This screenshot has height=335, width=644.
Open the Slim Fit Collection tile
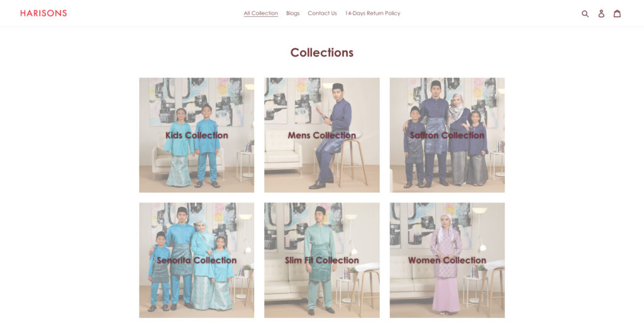tap(322, 260)
